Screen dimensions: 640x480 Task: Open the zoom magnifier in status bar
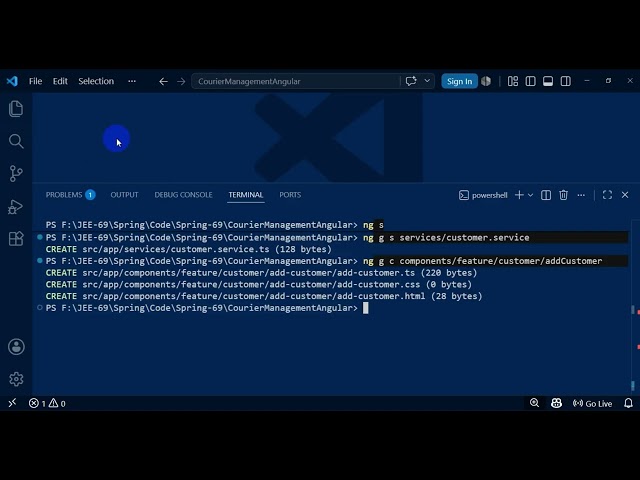(x=534, y=403)
